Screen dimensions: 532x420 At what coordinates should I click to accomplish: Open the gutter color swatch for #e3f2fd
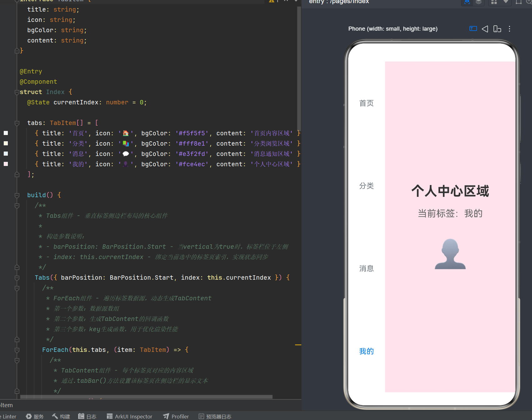tap(6, 154)
